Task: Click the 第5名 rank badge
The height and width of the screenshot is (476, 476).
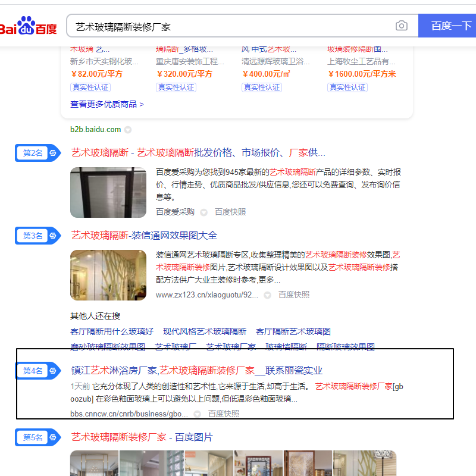Action: tap(37, 437)
